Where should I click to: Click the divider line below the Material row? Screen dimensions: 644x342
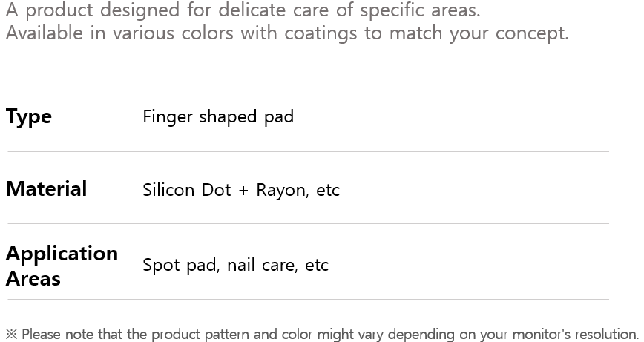pyautogui.click(x=308, y=223)
